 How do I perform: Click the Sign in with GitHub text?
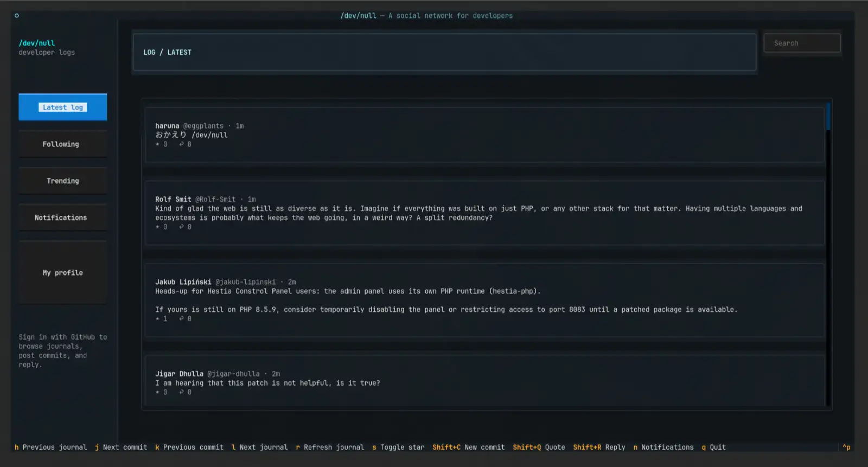pyautogui.click(x=63, y=351)
